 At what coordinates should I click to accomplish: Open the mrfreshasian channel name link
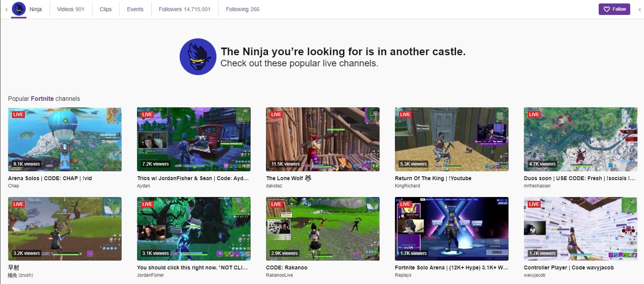(537, 186)
